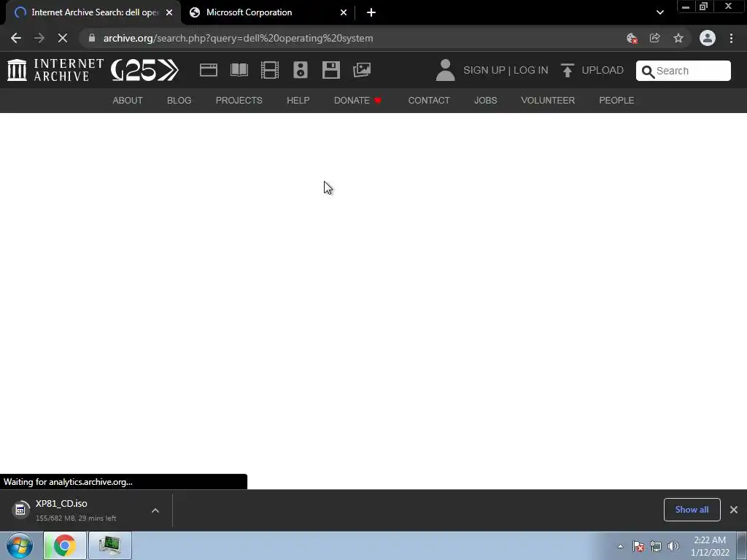View site security lock info
The height and width of the screenshot is (560, 747).
(x=92, y=38)
